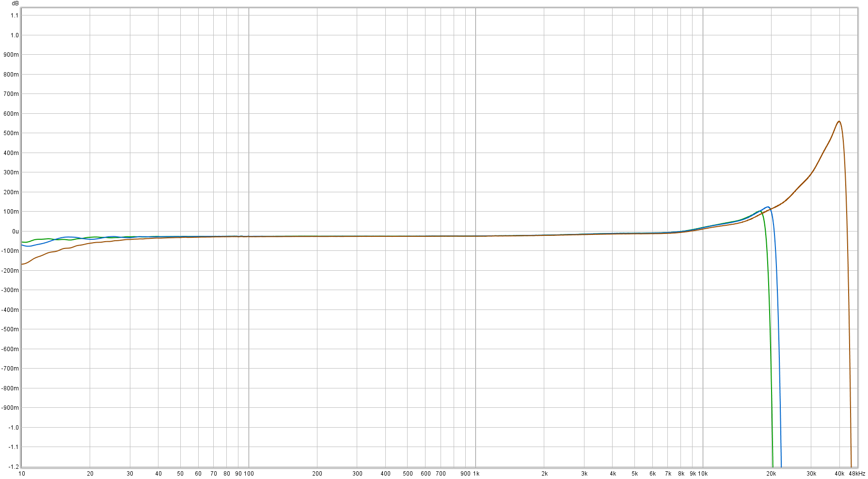Select the 600 Hz frequency axis label
Screen dimensions: 868x479
tap(426, 474)
